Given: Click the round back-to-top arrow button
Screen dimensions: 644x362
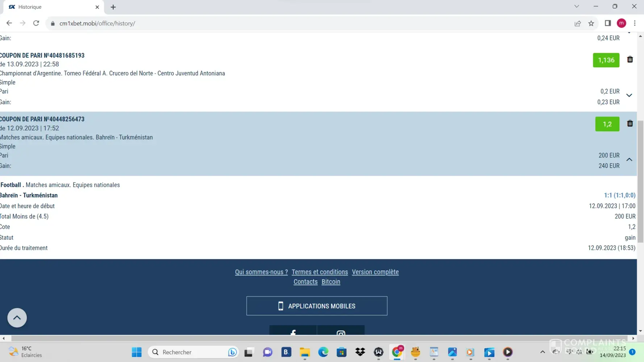Looking at the screenshot, I should coord(17,318).
